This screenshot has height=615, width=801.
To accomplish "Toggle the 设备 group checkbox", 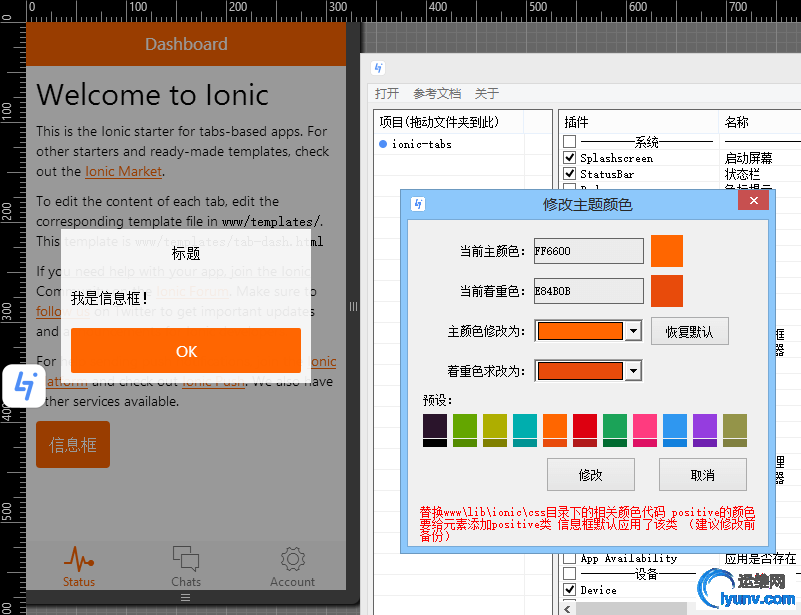I will 569,574.
